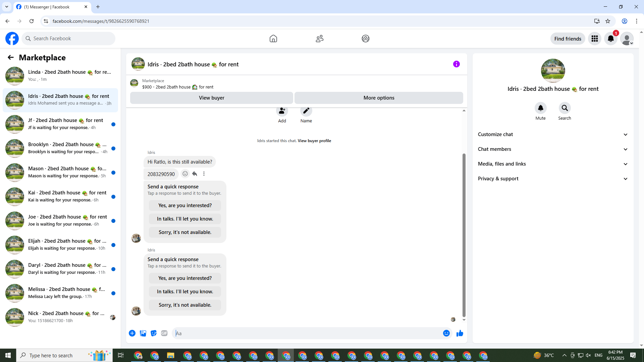Viewport: 644px width, 362px height.
Task: Click the GIF picker icon
Action: [x=164, y=333]
